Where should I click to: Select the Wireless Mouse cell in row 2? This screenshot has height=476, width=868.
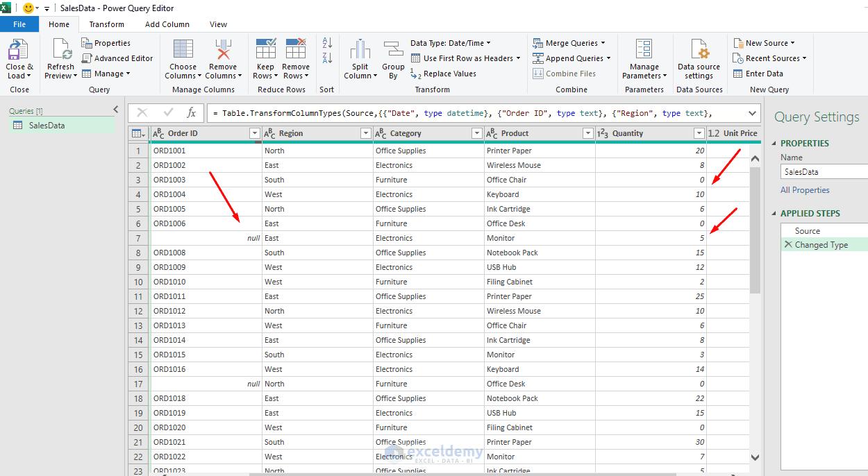point(540,165)
